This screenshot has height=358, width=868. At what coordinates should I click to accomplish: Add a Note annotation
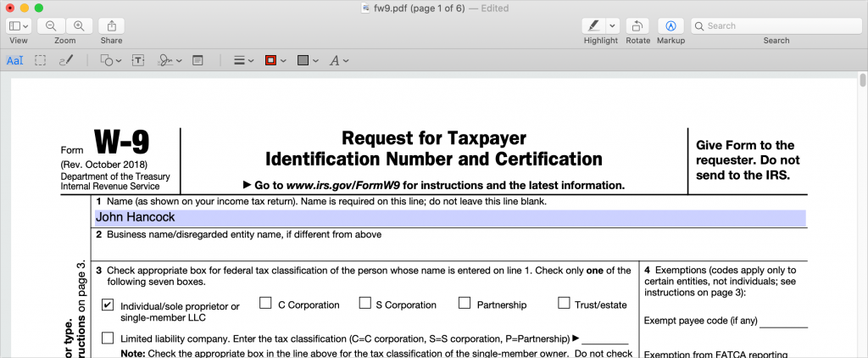coord(198,60)
